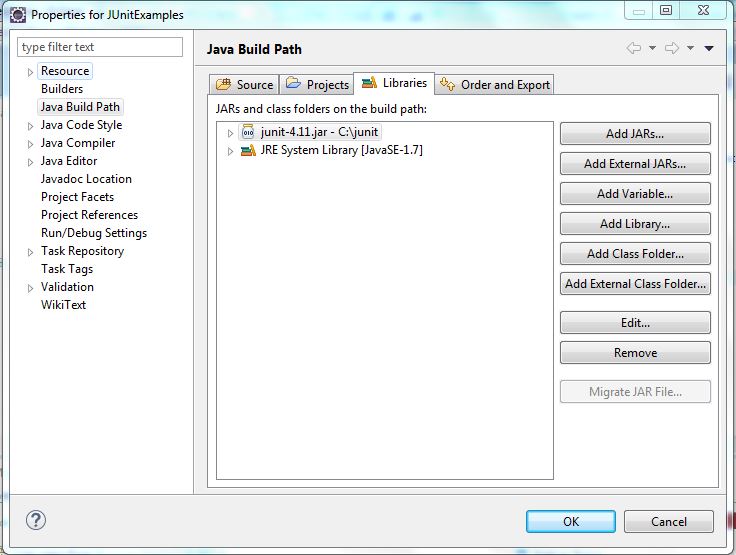Confirm the dialog with OK
This screenshot has height=555, width=736.
pyautogui.click(x=570, y=521)
